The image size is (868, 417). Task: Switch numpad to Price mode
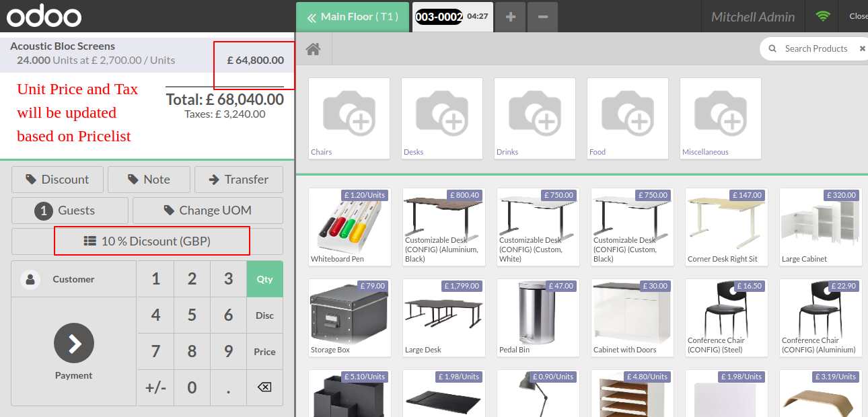(264, 351)
